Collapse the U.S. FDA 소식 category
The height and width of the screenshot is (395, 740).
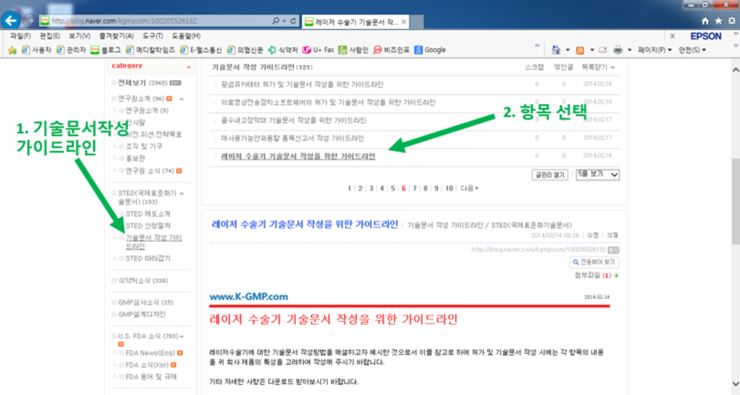(x=182, y=336)
